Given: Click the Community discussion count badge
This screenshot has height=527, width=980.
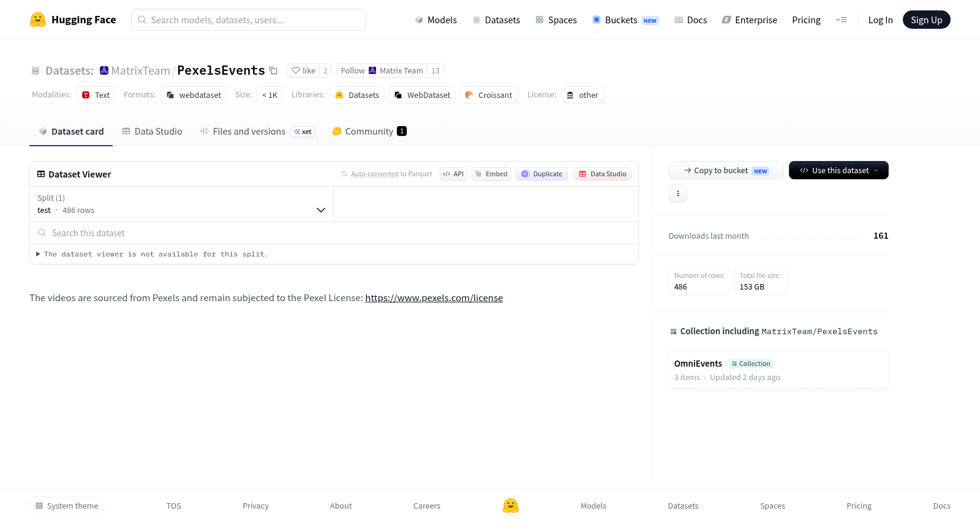Looking at the screenshot, I should pyautogui.click(x=402, y=131).
